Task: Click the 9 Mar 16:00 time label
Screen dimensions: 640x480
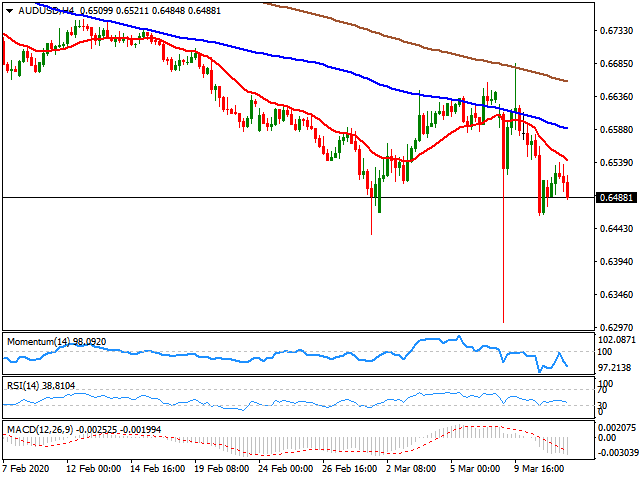Action: point(539,469)
